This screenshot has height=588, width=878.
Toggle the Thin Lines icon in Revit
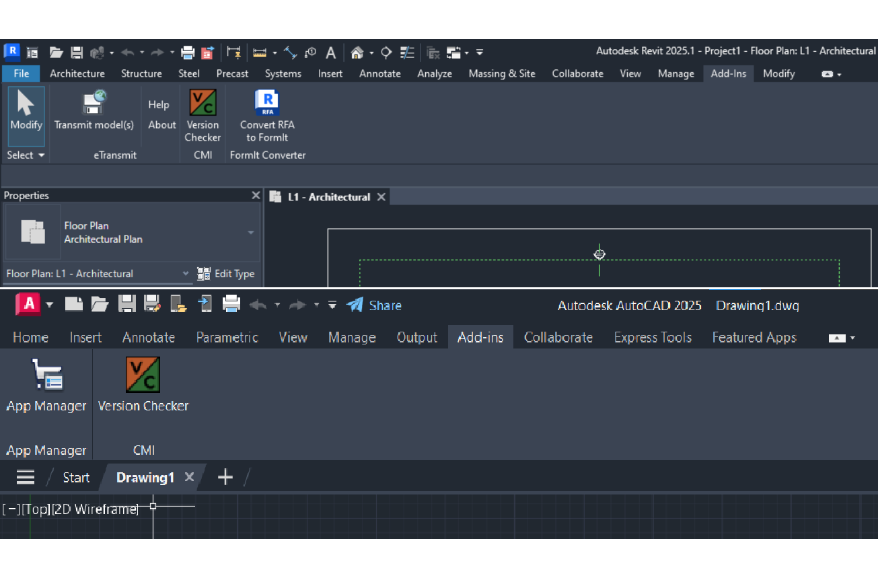tap(407, 52)
